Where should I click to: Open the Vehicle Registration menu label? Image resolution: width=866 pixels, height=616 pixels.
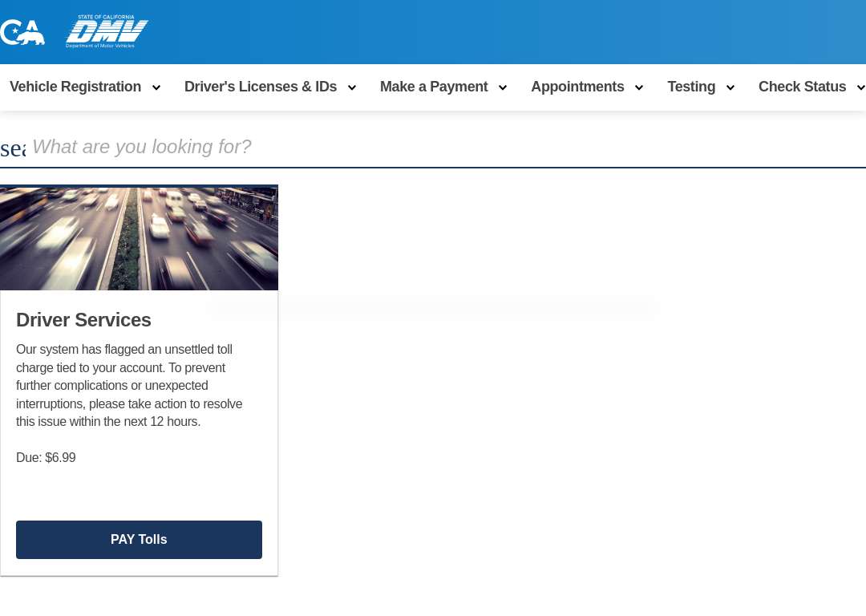coord(75,87)
